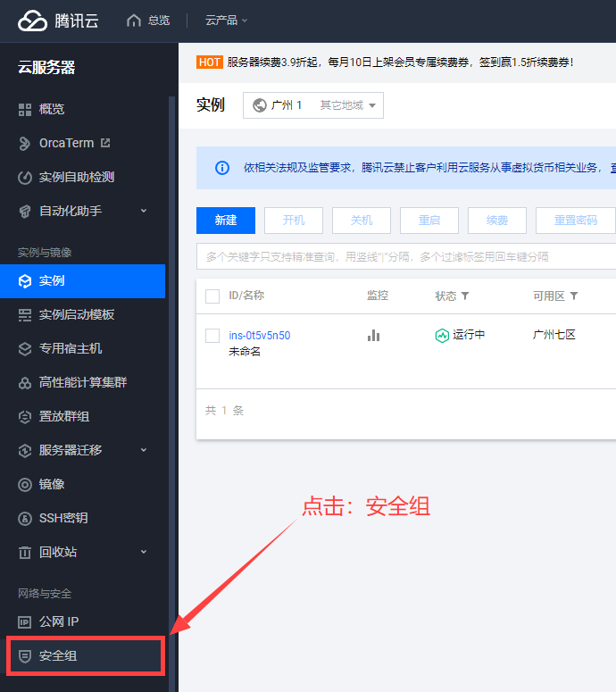Open the 其它地域 region dropdown
Screen dimensions: 616x692
pos(348,105)
